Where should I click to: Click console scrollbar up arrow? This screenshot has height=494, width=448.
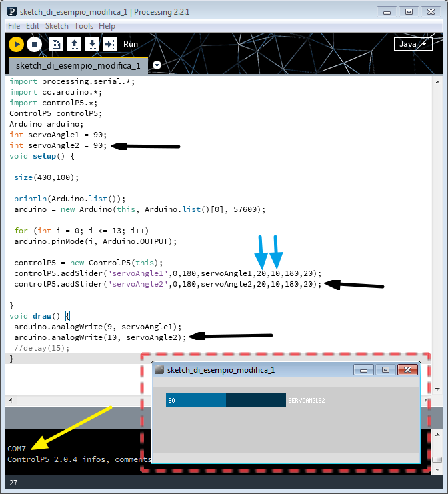pos(437,435)
